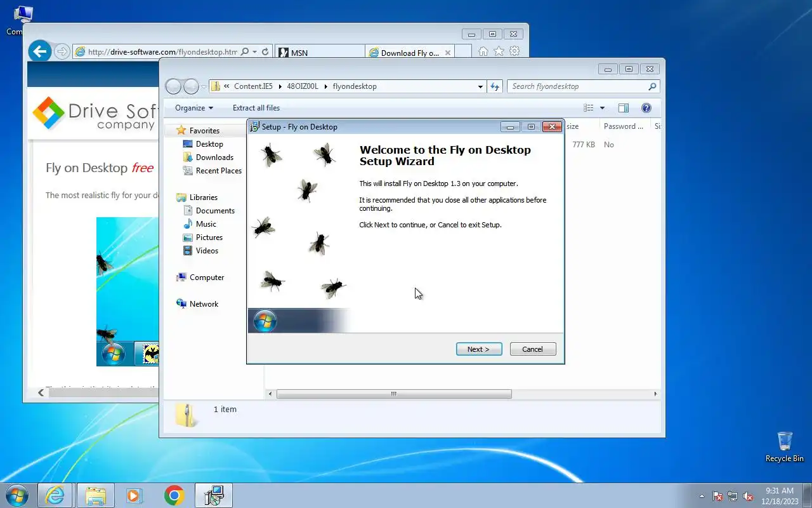Expand the Explorer address path dropdown

tap(480, 86)
